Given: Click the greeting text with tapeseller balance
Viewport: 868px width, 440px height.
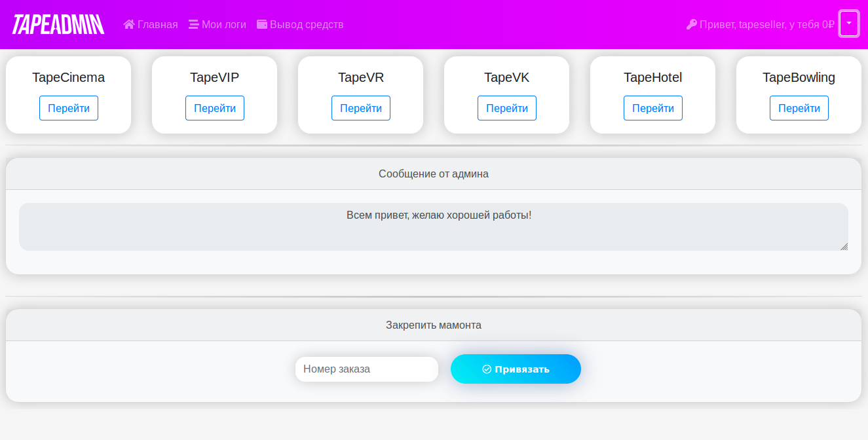Looking at the screenshot, I should coord(766,24).
